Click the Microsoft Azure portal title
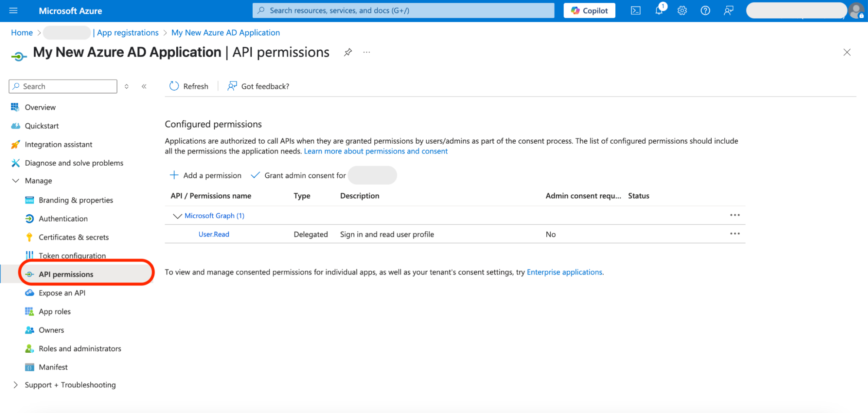868x413 pixels. pos(70,11)
